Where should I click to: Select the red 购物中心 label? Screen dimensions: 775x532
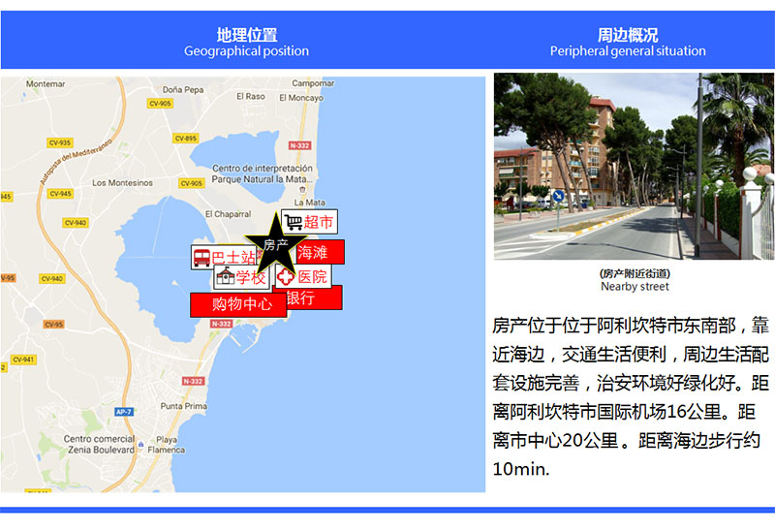tap(241, 304)
